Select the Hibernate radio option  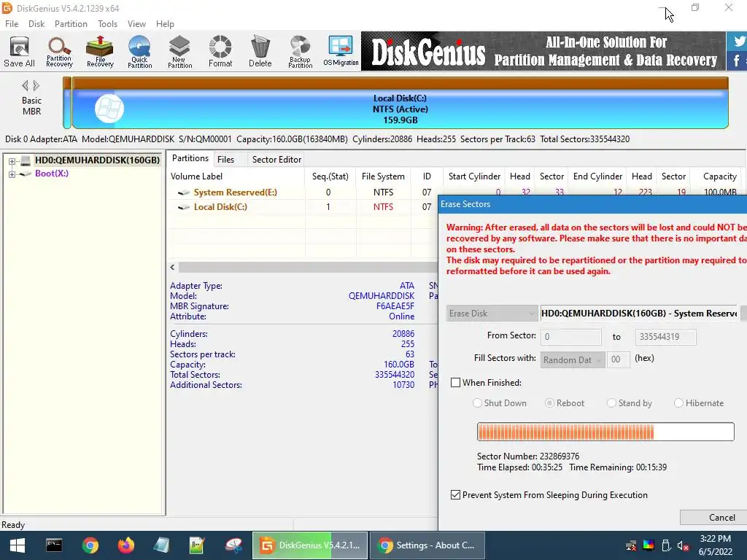[678, 402]
